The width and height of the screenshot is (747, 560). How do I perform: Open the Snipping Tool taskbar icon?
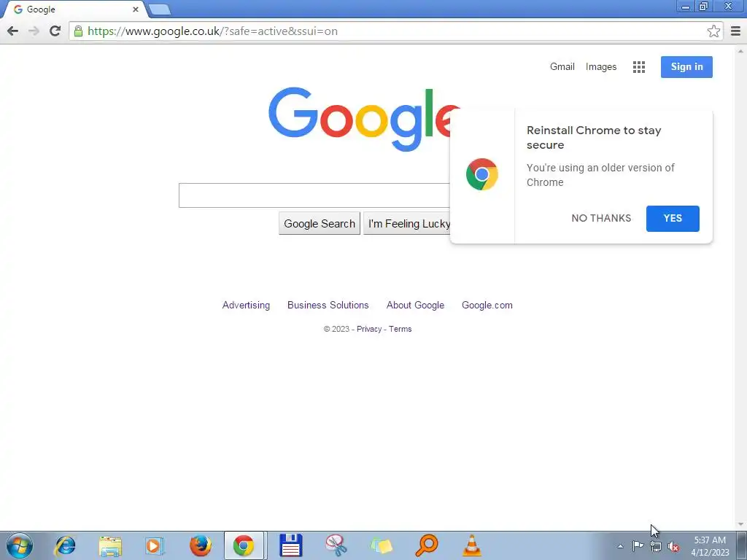336,545
